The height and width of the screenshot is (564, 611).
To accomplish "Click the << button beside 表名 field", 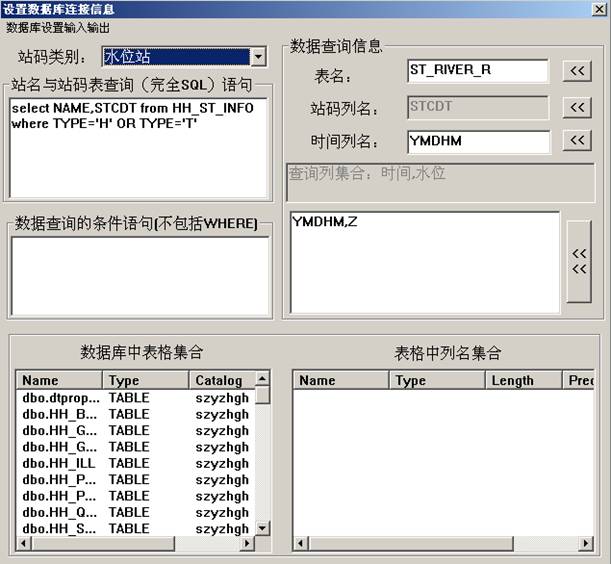I will pos(577,71).
